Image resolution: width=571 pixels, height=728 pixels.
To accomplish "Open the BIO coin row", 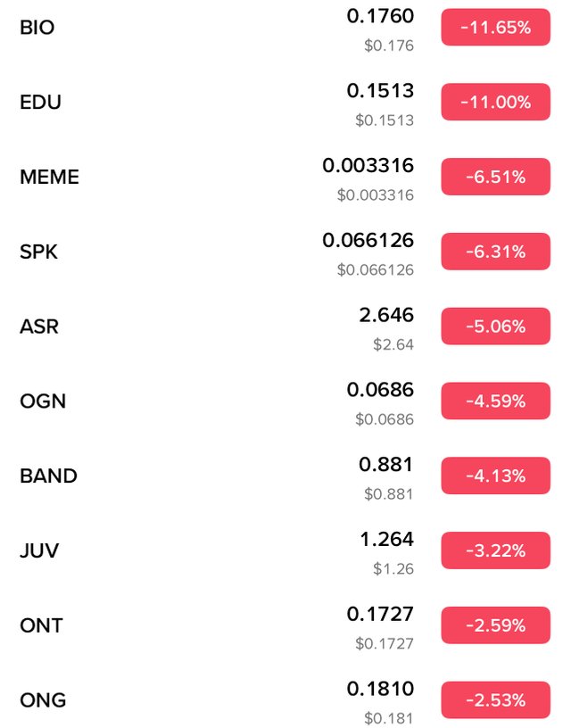I will coord(285,28).
